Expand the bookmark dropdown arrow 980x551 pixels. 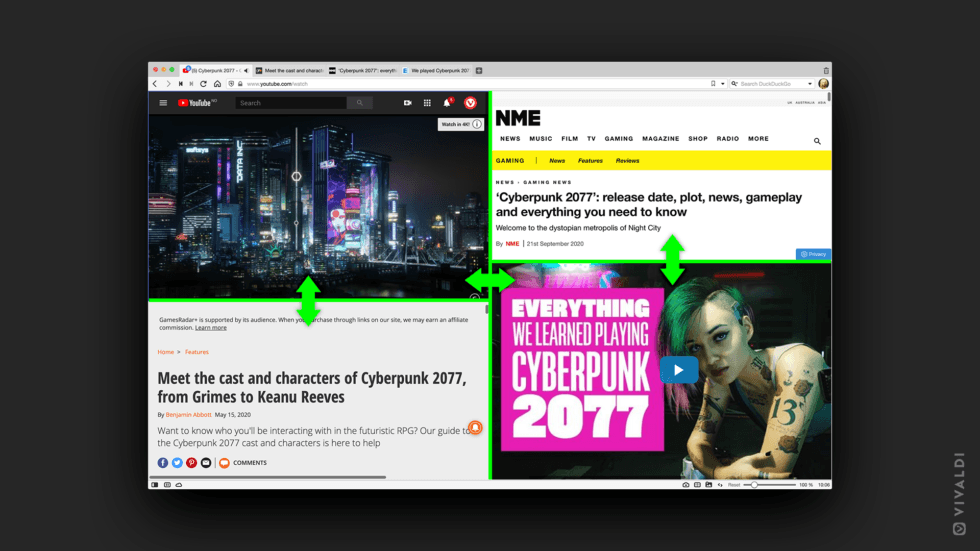(x=722, y=84)
